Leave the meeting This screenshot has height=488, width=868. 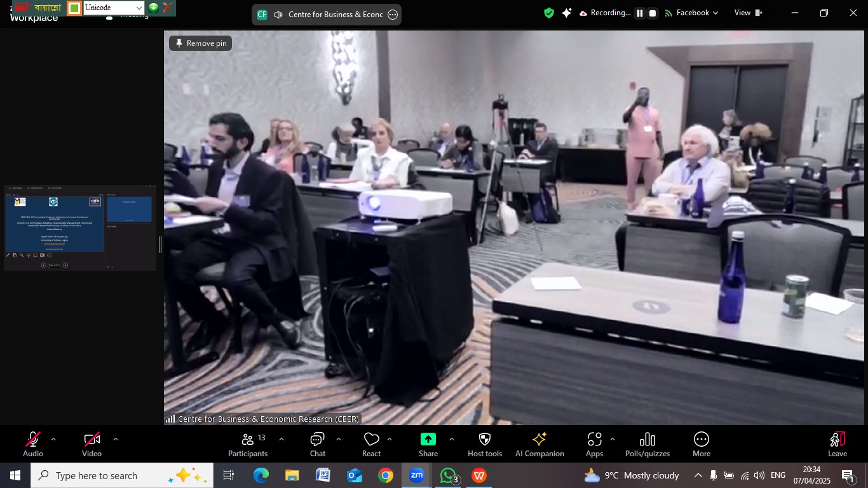837,444
